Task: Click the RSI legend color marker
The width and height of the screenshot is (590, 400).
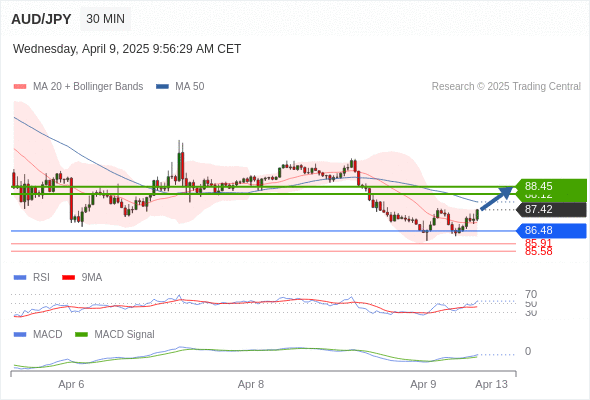Action: (20, 278)
